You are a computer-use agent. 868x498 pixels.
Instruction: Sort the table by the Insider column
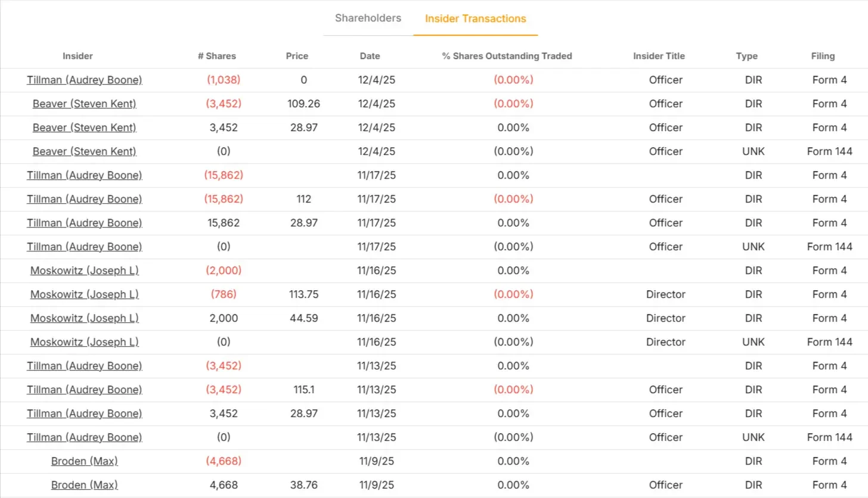coord(77,56)
